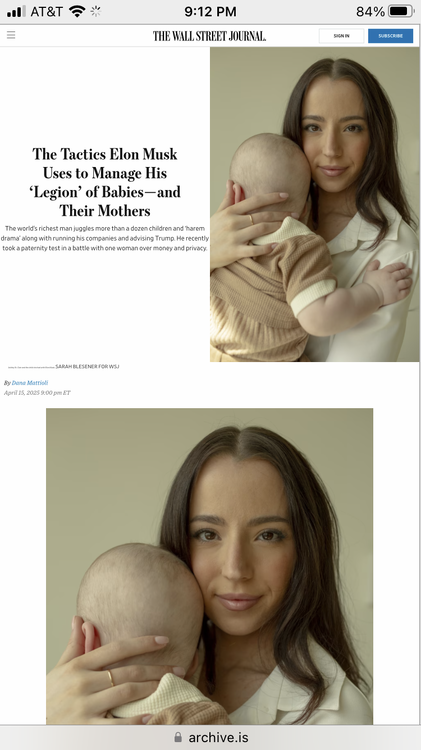Click the blue Subscribe button
Viewport: 421px width, 750px height.
390,36
